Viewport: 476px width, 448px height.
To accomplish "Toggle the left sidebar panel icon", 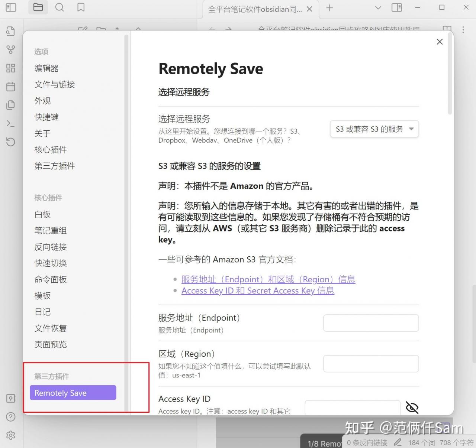I will pos(11,7).
